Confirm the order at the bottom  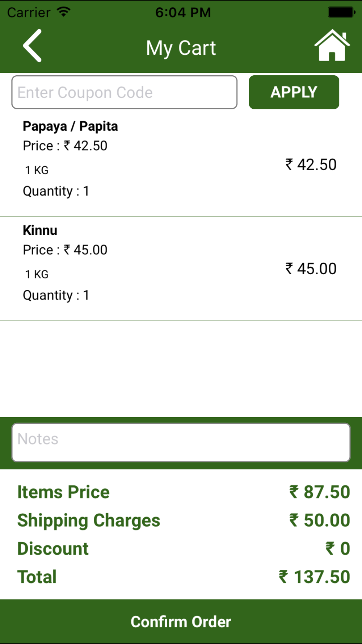point(181,622)
